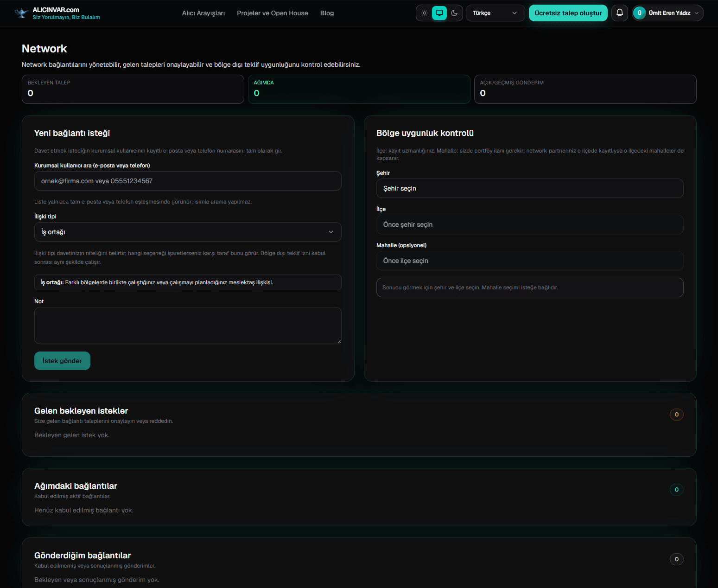Go to Alıcı Arayışları menu
718x588 pixels.
203,13
